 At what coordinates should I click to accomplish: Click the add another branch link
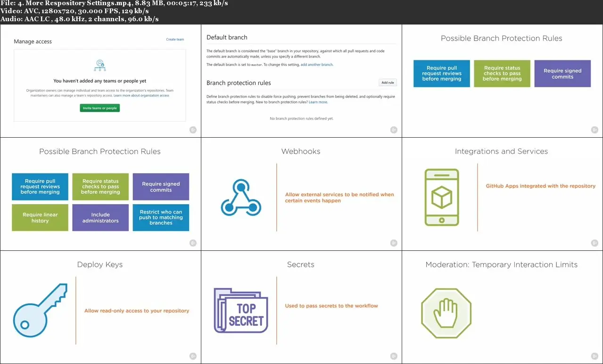[317, 65]
